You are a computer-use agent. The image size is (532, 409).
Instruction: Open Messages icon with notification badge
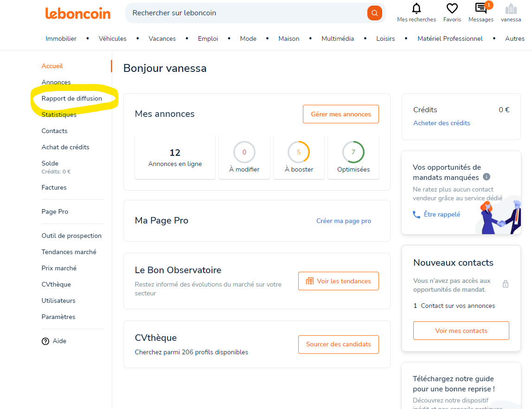point(481,8)
